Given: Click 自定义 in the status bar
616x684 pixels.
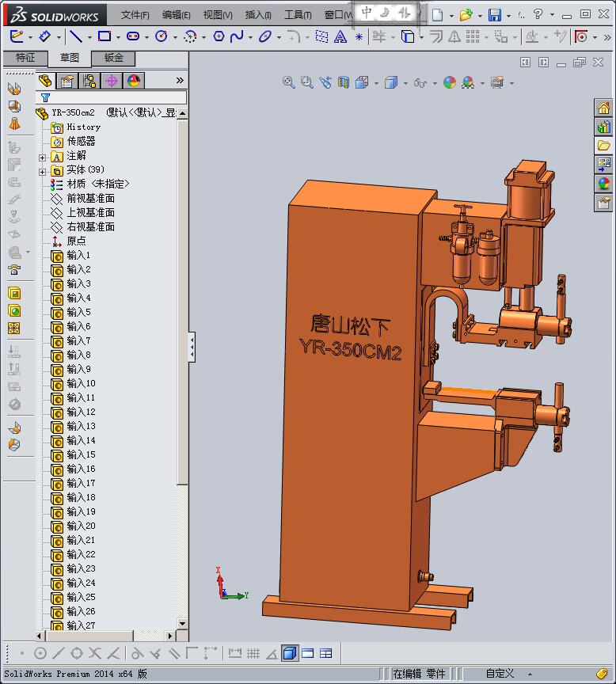Looking at the screenshot, I should pos(500,673).
